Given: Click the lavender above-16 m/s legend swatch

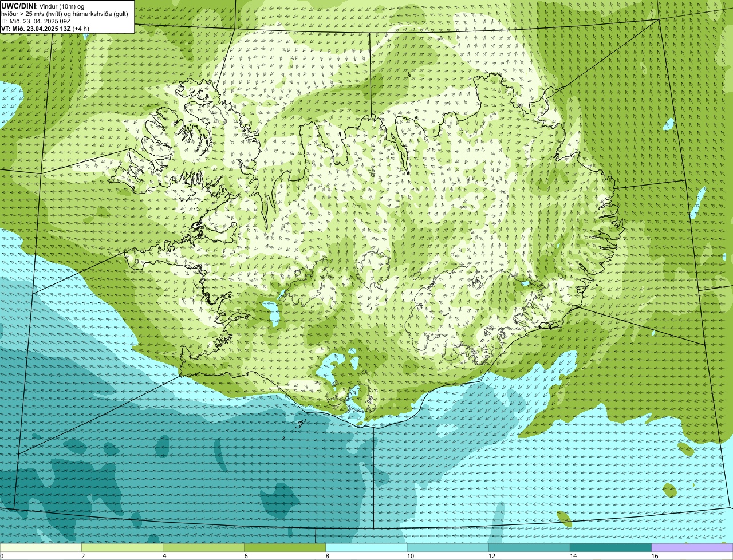Looking at the screenshot, I should click(692, 548).
